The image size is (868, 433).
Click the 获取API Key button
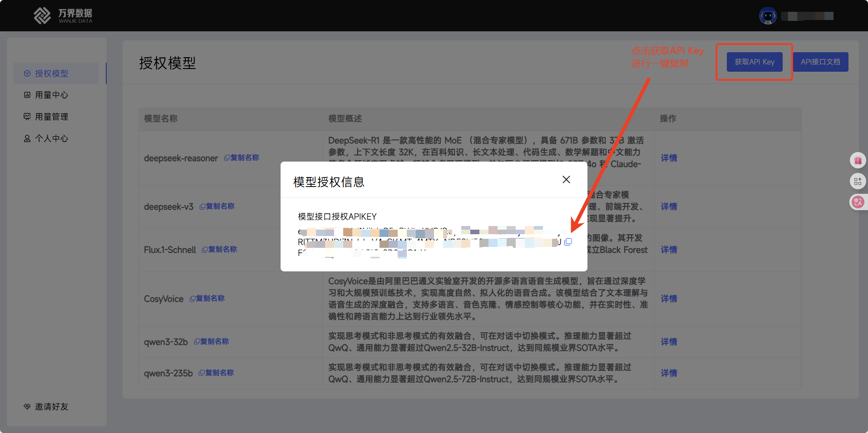click(x=755, y=62)
